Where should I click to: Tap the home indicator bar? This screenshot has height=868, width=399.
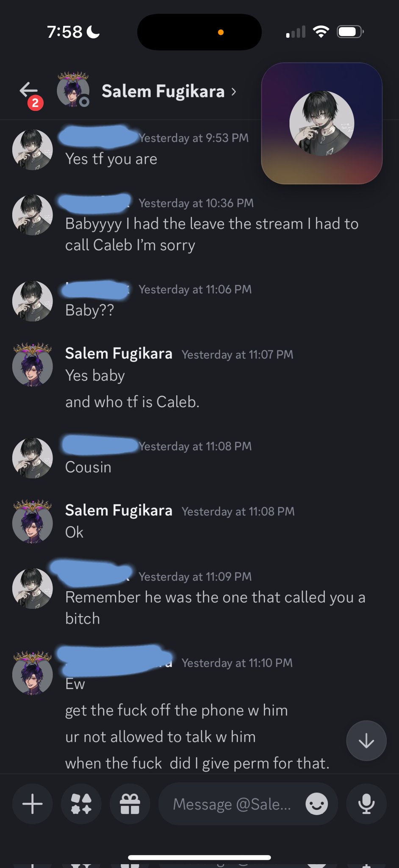199,857
